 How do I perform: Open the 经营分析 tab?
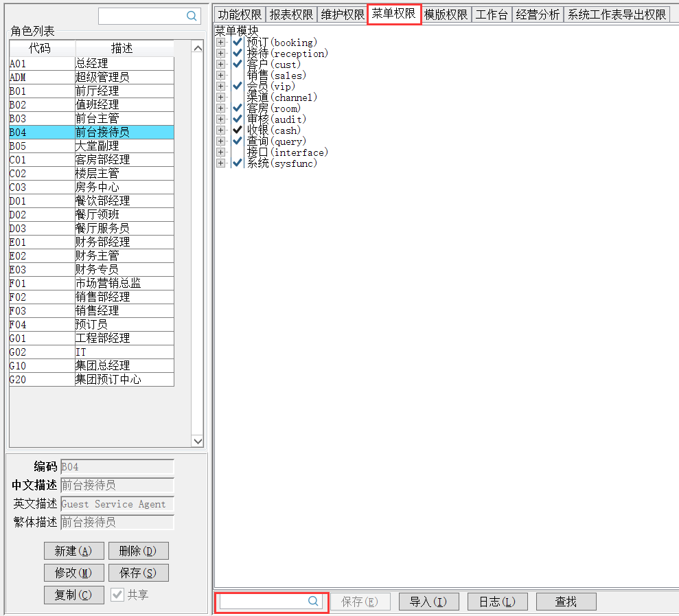[x=538, y=14]
